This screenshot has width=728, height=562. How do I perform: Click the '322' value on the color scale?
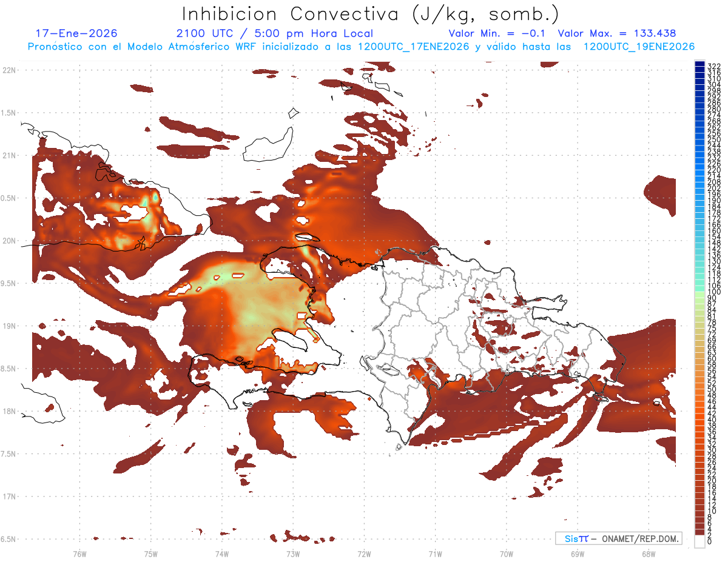pos(713,66)
